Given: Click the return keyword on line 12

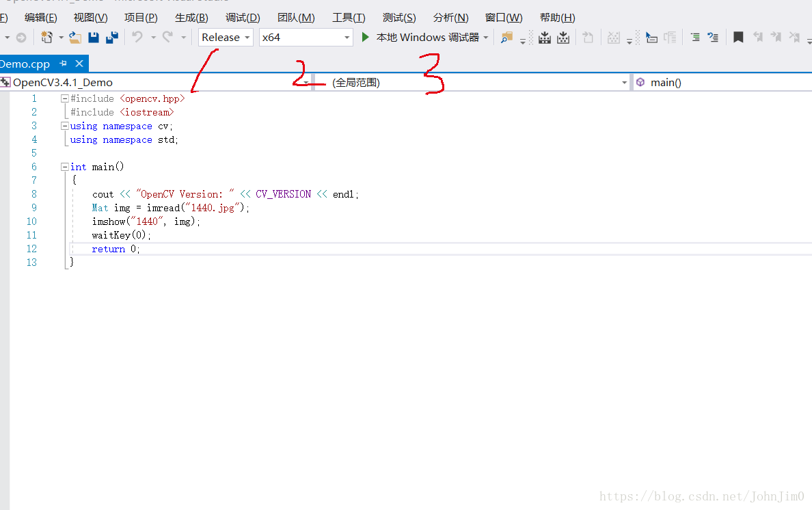Looking at the screenshot, I should pyautogui.click(x=108, y=249).
